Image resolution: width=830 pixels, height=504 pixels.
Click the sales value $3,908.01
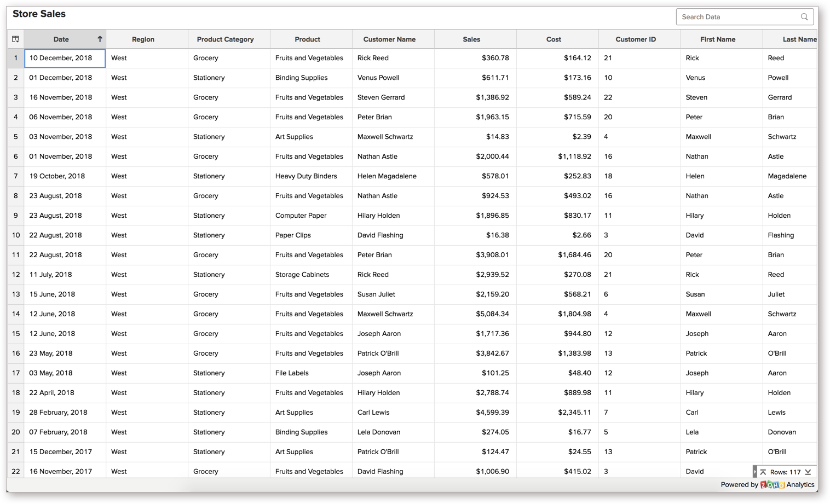click(475, 255)
